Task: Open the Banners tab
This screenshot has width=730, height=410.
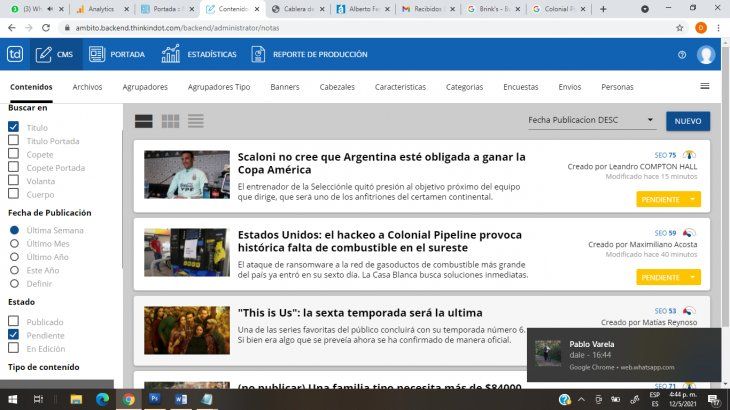Action: (285, 87)
